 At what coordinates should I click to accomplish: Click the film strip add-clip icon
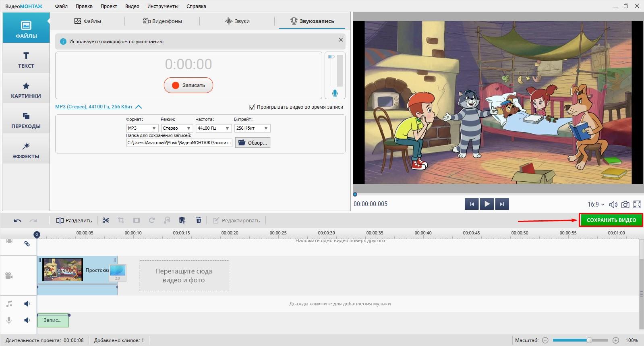click(182, 220)
